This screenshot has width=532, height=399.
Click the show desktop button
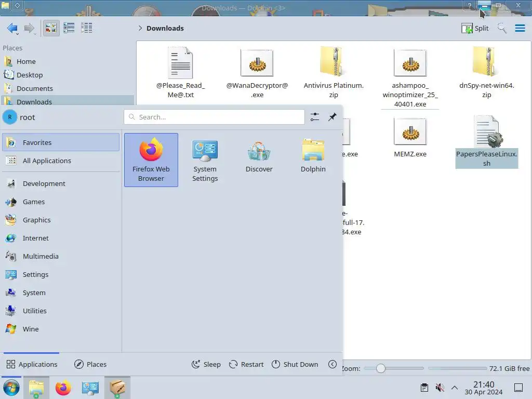(x=518, y=388)
